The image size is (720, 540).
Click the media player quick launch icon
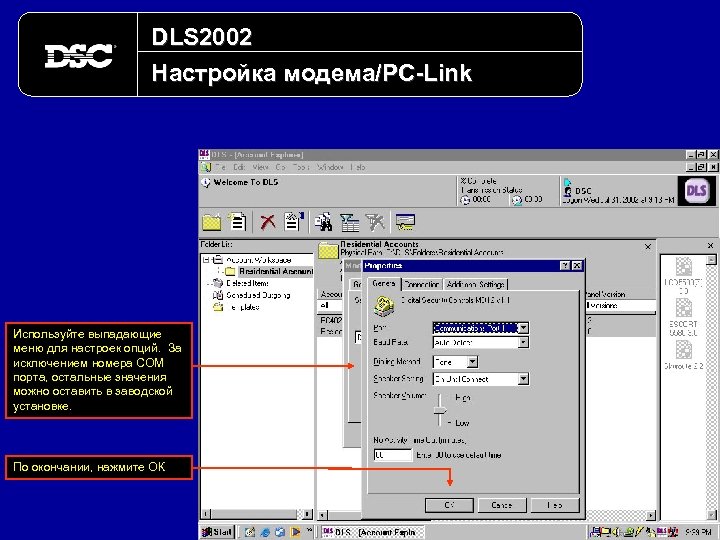click(x=295, y=532)
